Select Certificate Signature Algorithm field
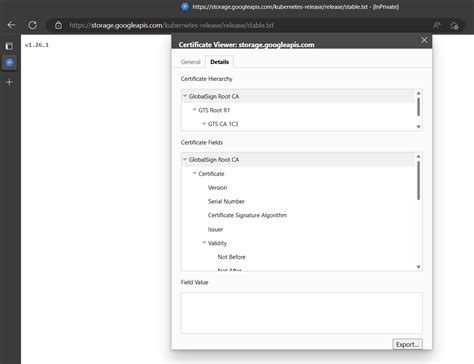Image resolution: width=474 pixels, height=364 pixels. tap(247, 215)
